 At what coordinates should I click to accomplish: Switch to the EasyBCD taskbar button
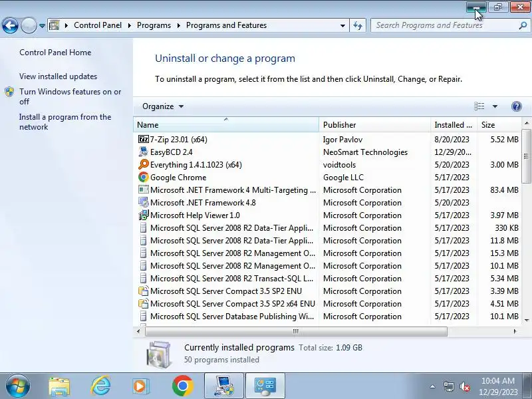224,386
